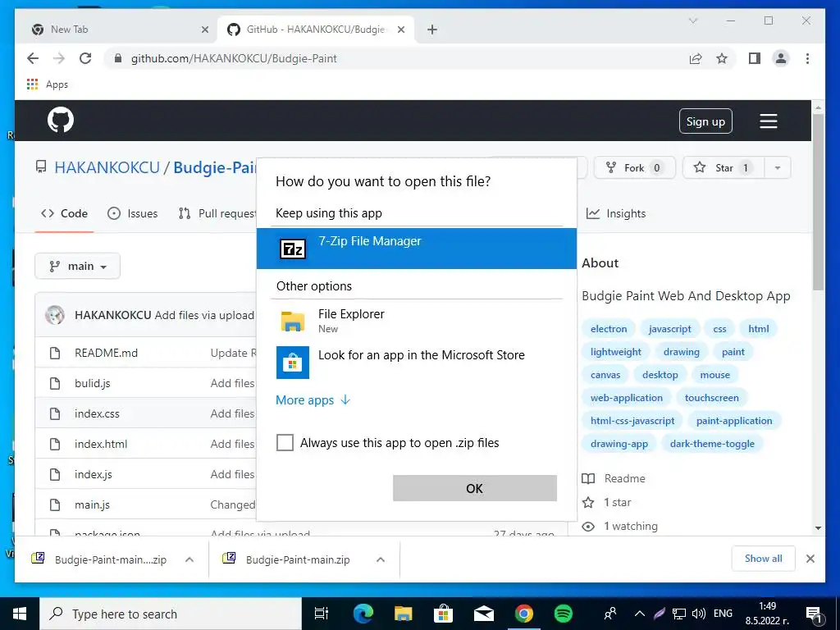840x630 pixels.
Task: Switch to the Issues tab
Action: [132, 213]
